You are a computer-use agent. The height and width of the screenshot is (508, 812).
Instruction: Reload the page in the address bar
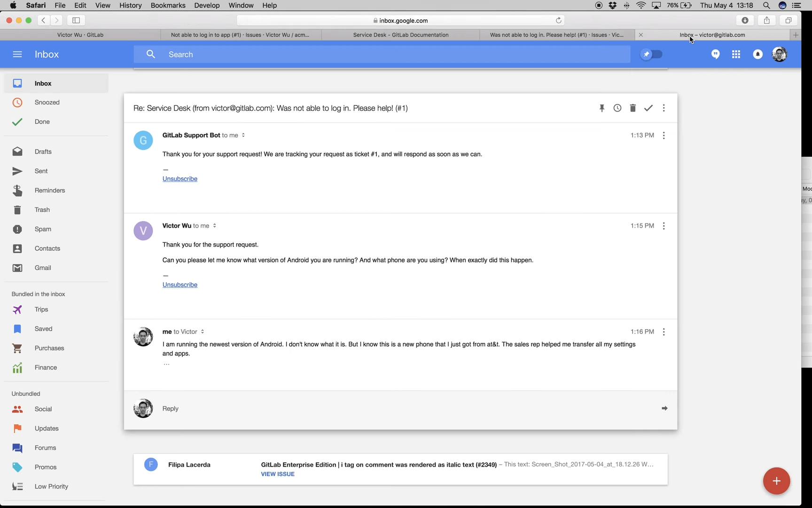pos(558,20)
